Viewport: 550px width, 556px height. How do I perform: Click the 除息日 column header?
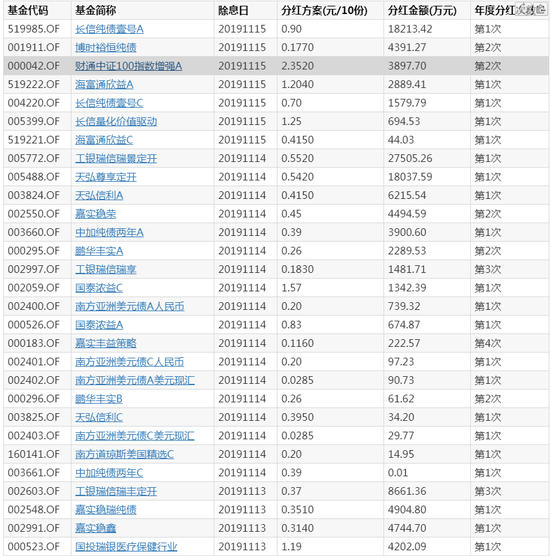(x=233, y=10)
